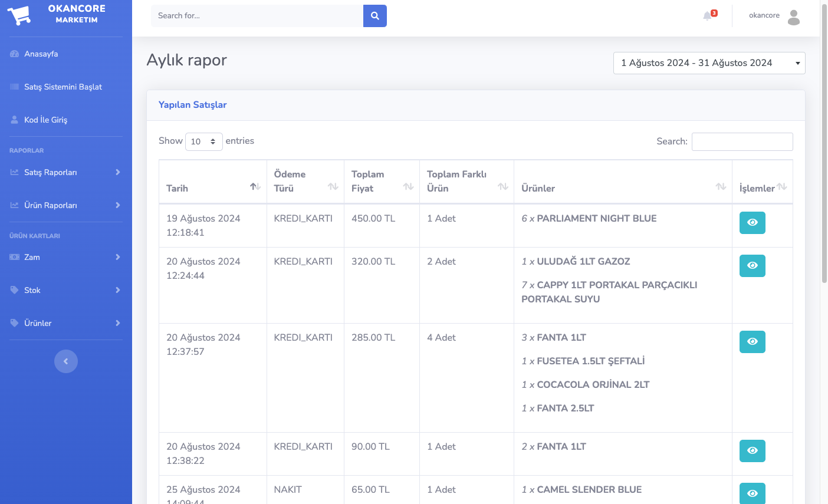Click the Satış Sistemini Başlat icon
Screen dimensions: 828x504
[15, 87]
